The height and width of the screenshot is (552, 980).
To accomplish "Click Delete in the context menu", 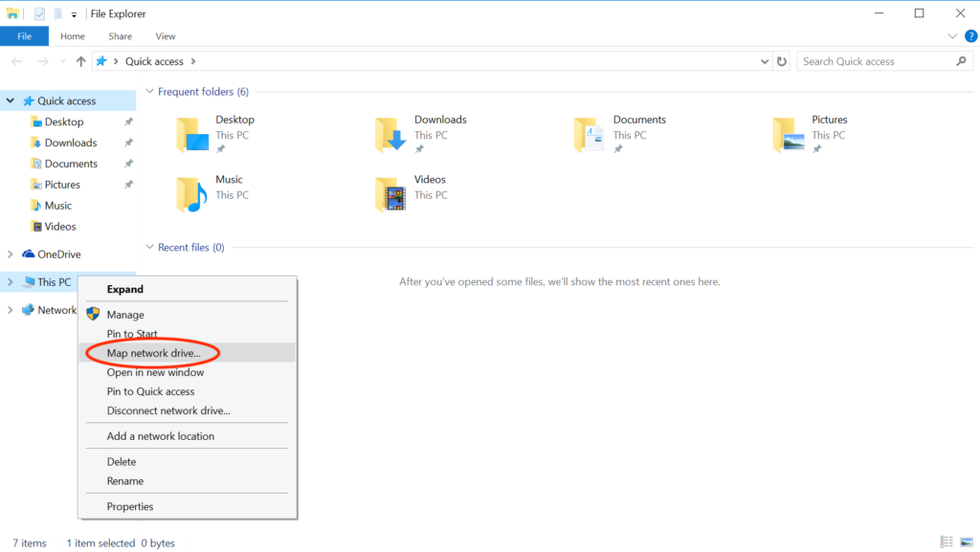I will 188,461.
